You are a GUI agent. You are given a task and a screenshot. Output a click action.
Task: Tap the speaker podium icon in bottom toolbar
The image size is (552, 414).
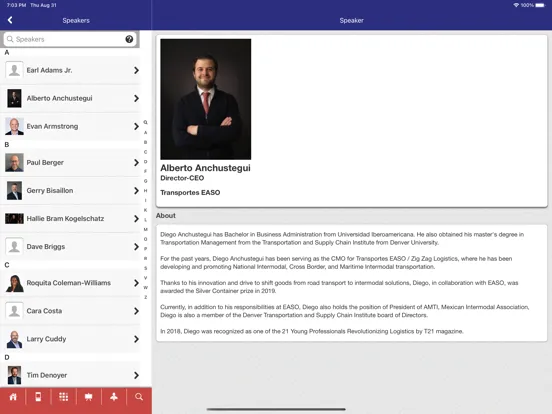114,397
